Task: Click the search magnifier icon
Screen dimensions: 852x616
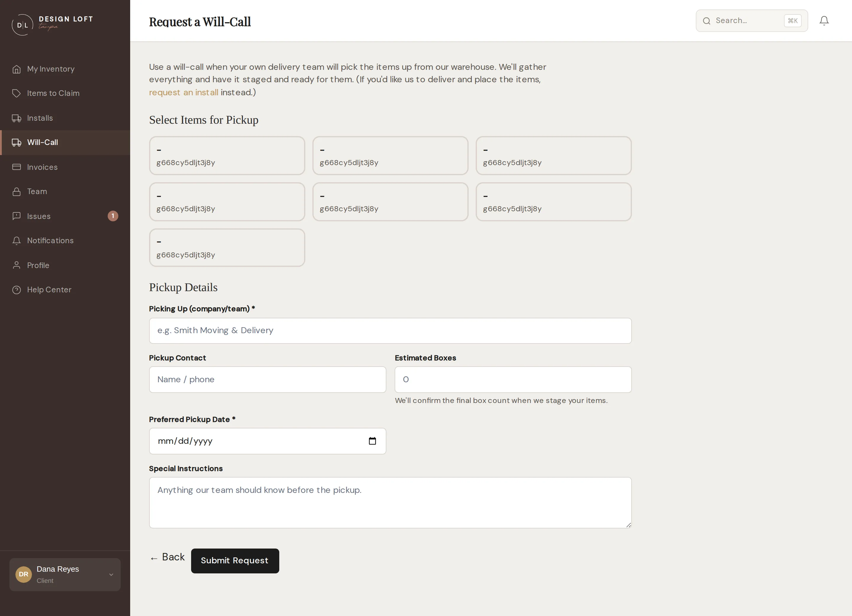Action: pos(707,21)
